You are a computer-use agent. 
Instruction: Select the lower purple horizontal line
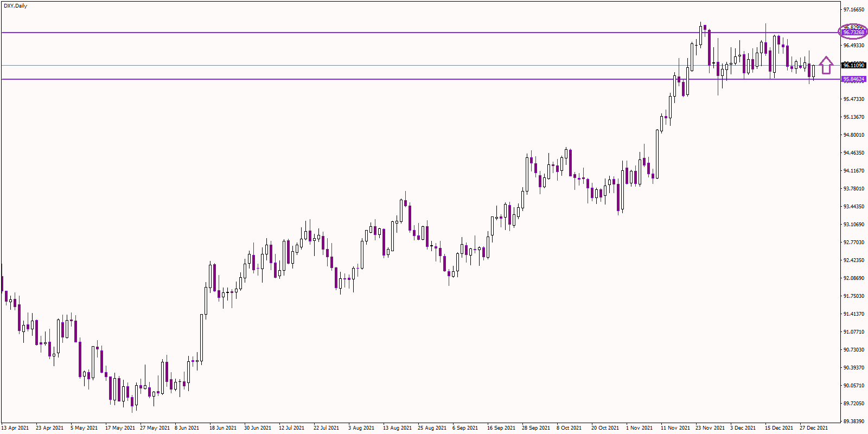(x=420, y=79)
